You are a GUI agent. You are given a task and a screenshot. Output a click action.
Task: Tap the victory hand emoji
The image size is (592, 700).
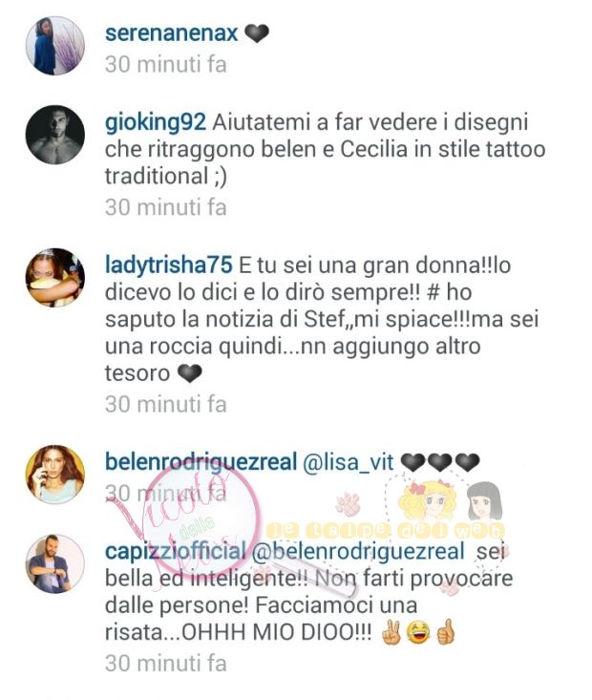coord(391,632)
